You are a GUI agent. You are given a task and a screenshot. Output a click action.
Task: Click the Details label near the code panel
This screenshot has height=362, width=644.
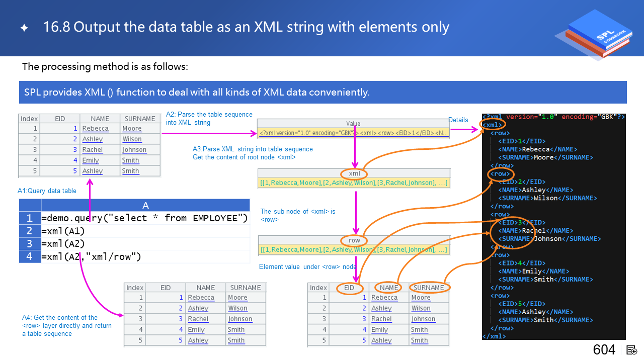(x=458, y=120)
